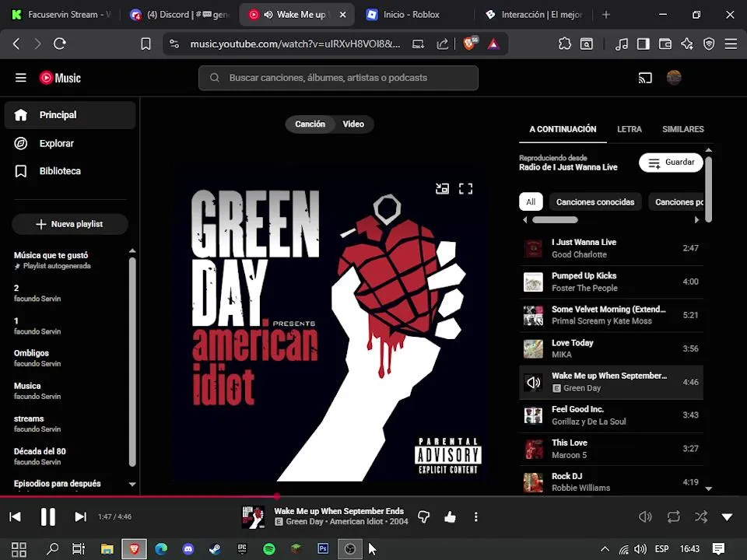
Task: Show hidden system tray icons
Action: 605,549
